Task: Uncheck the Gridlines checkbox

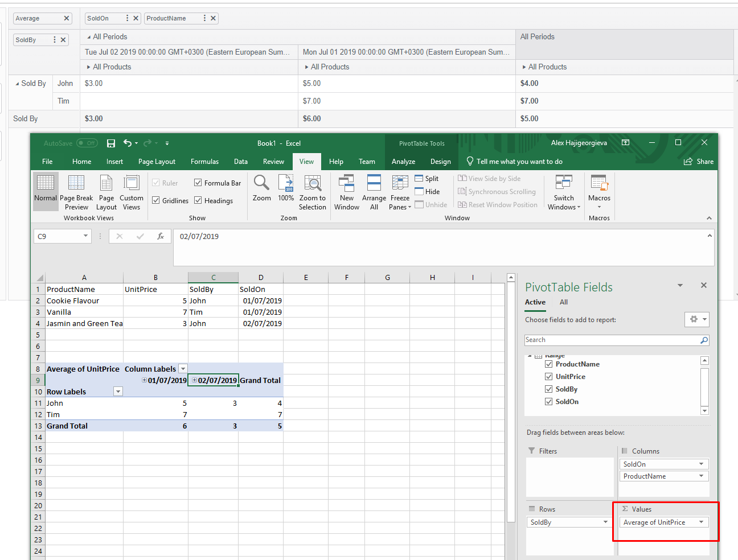Action: [x=156, y=200]
